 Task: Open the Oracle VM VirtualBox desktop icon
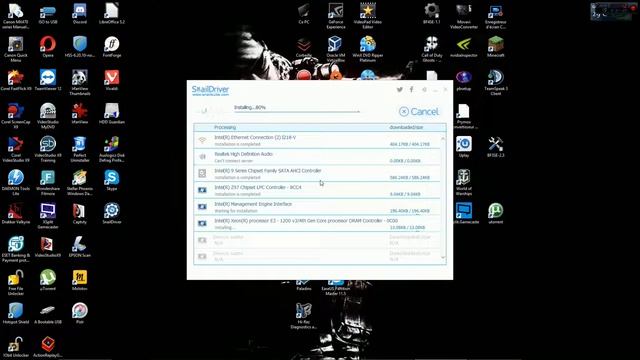coord(336,49)
